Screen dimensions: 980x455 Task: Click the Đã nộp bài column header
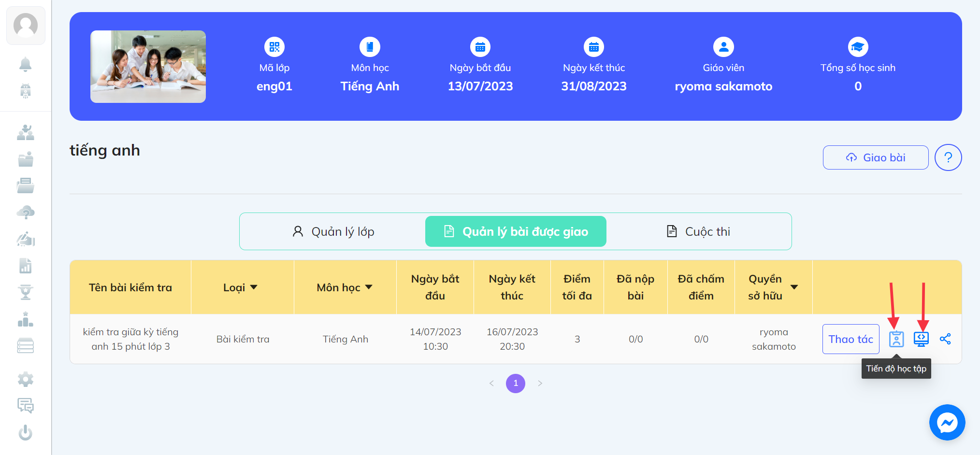[635, 287]
